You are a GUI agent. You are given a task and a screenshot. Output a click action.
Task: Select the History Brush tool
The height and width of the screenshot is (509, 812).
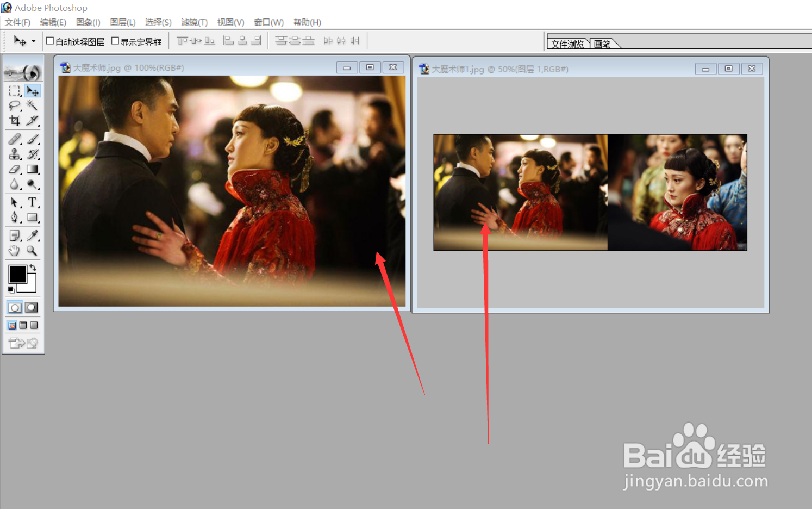pyautogui.click(x=32, y=154)
